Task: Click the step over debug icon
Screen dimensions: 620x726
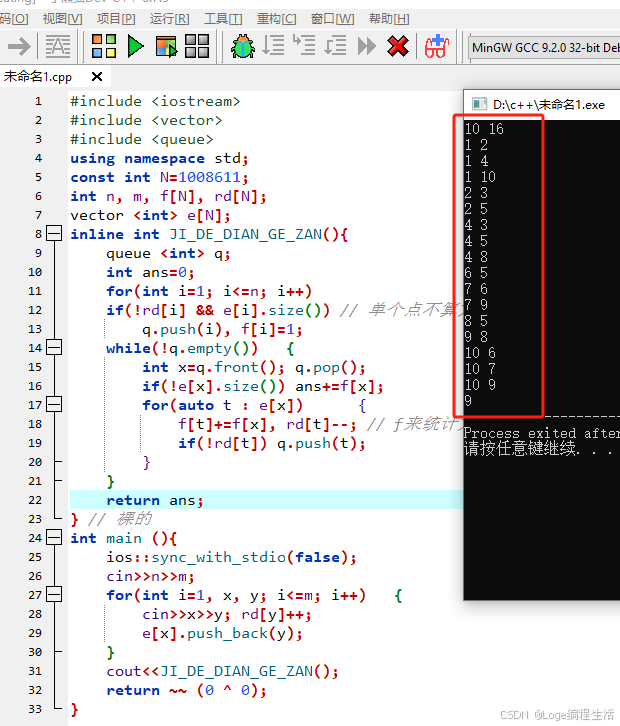Action: tap(273, 46)
